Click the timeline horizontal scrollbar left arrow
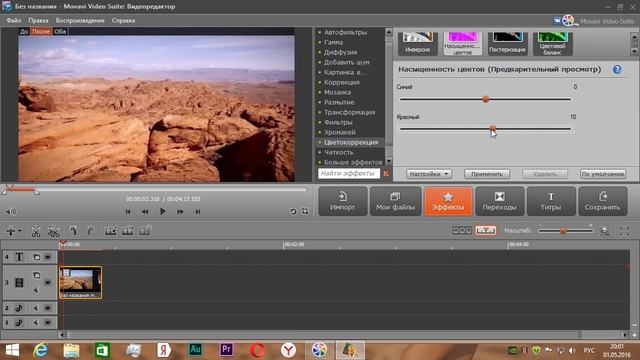This screenshot has height=360, width=640. [x=62, y=335]
